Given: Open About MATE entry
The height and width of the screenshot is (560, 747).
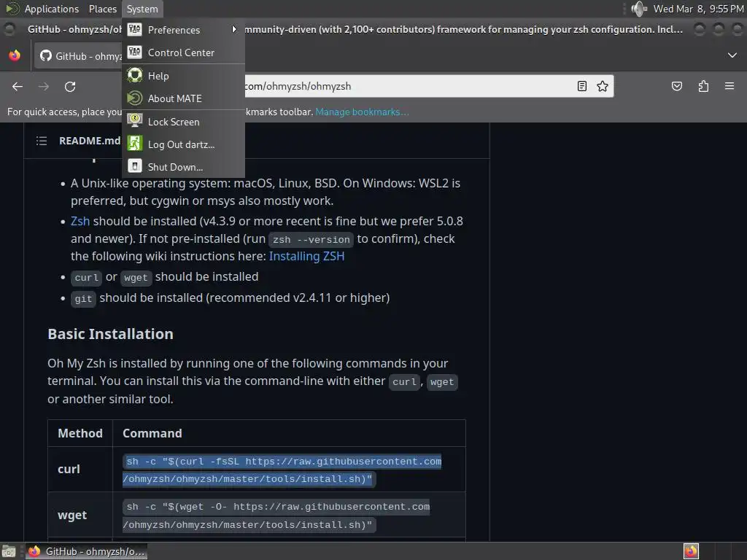Looking at the screenshot, I should pyautogui.click(x=183, y=98).
